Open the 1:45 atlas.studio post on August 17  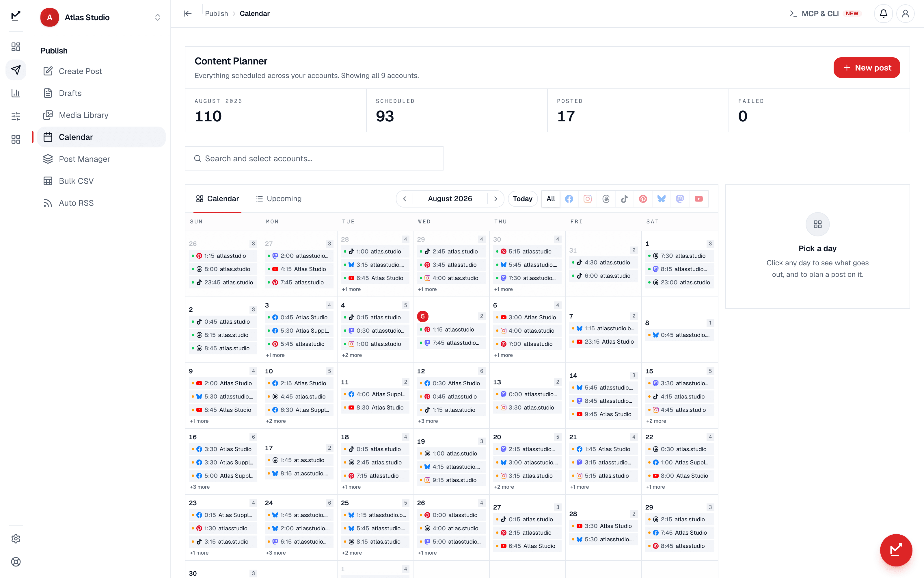(299, 460)
